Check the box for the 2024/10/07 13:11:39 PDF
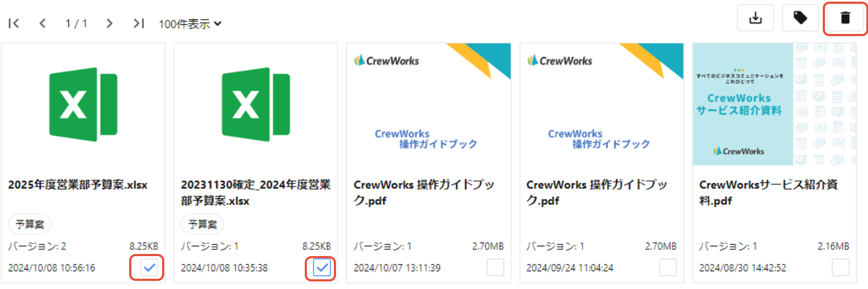 click(x=495, y=267)
